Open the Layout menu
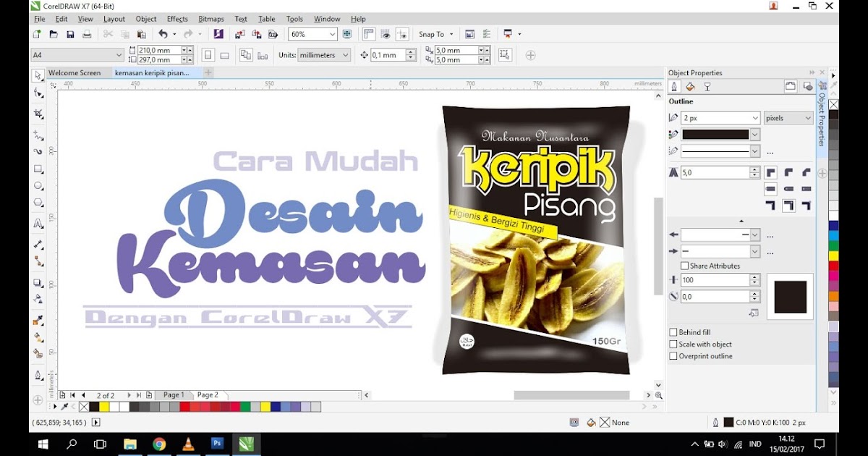Image resolution: width=868 pixels, height=456 pixels. pos(114,19)
